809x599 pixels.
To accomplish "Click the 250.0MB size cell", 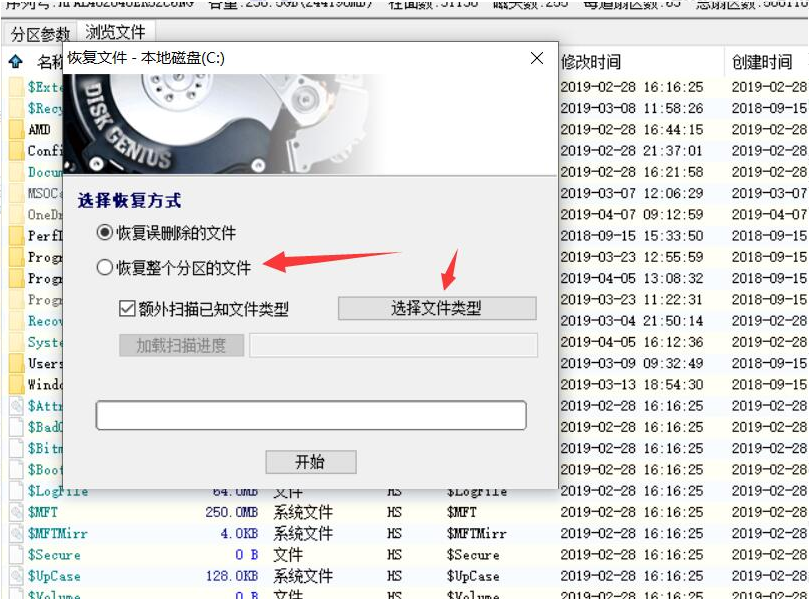I will point(232,512).
